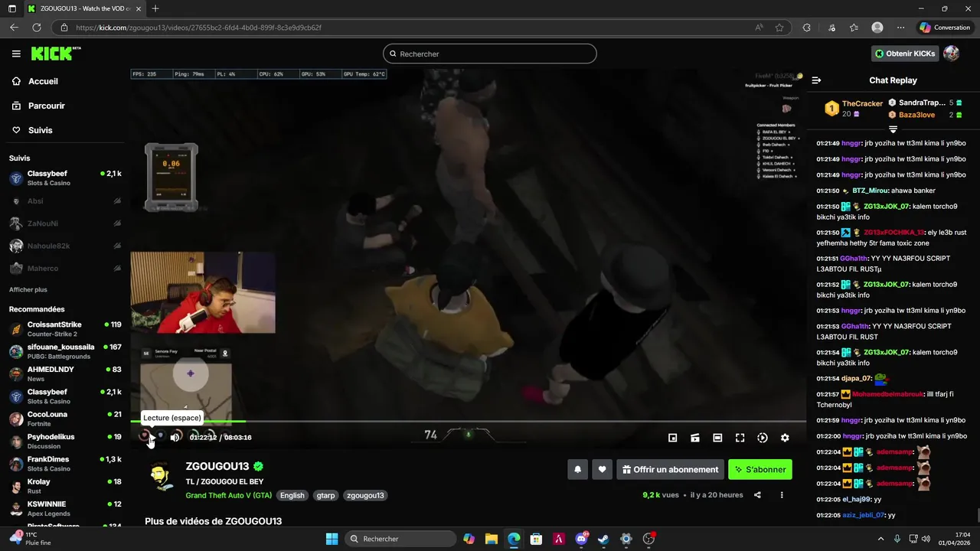Play the video with the Lecture button

pyautogui.click(x=151, y=438)
